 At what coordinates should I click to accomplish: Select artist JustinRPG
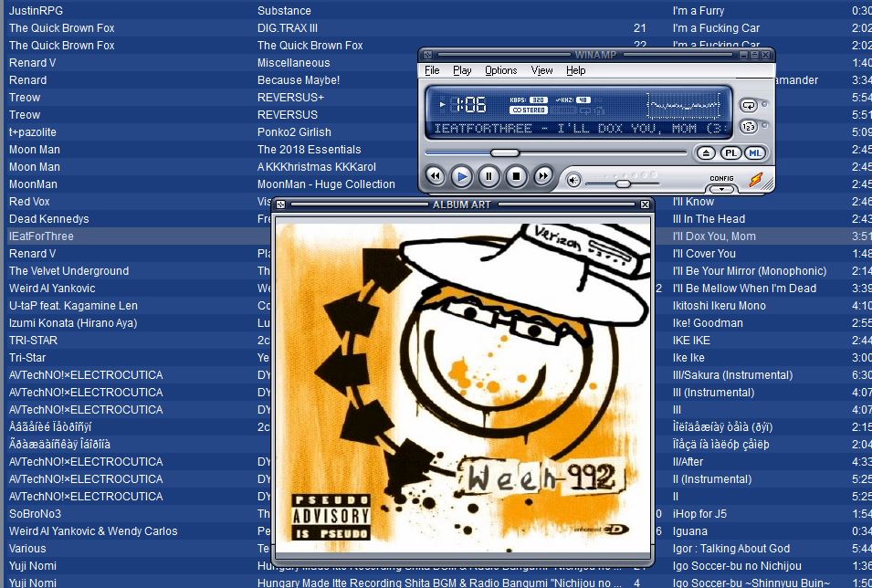click(x=37, y=11)
